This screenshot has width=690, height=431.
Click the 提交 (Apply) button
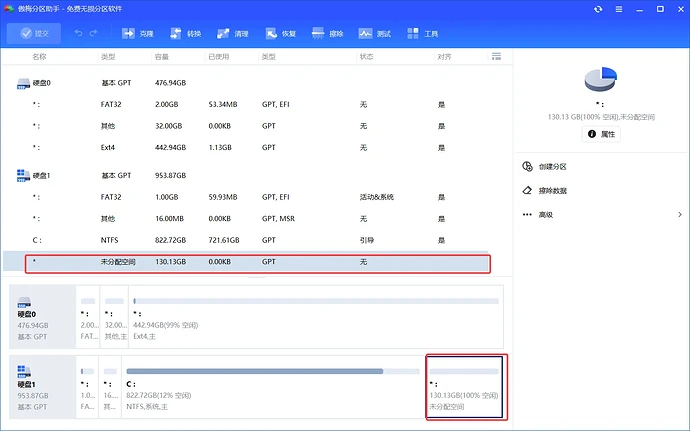click(34, 33)
